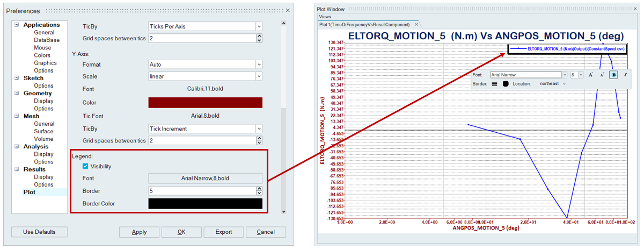Viewport: 644px width, 250px height.
Task: Select Graphics under Applications
Action: point(45,63)
